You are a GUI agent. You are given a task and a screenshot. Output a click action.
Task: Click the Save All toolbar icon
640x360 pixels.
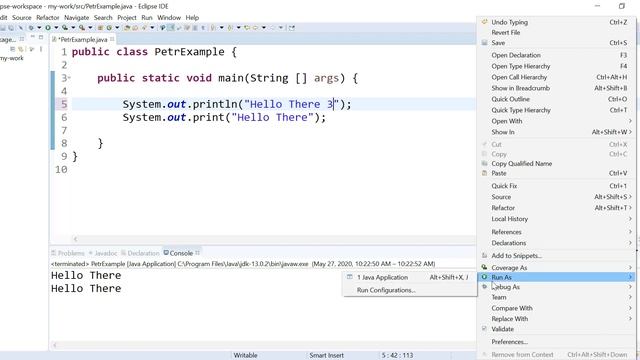[x=11, y=28]
